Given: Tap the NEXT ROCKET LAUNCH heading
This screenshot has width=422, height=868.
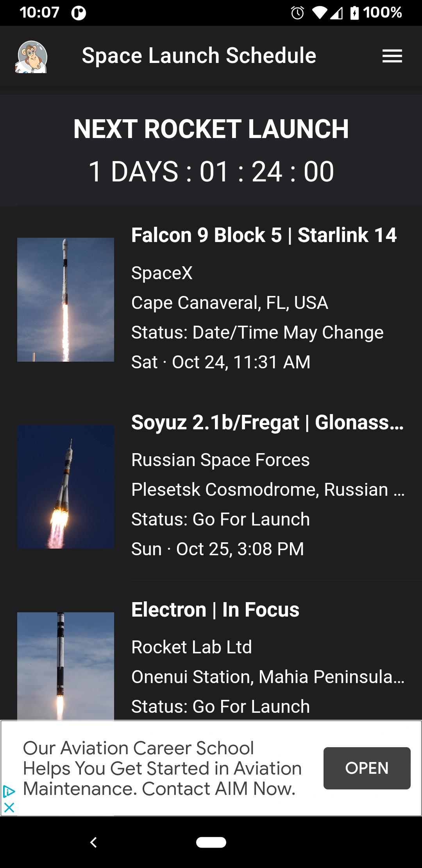Looking at the screenshot, I should [x=211, y=129].
